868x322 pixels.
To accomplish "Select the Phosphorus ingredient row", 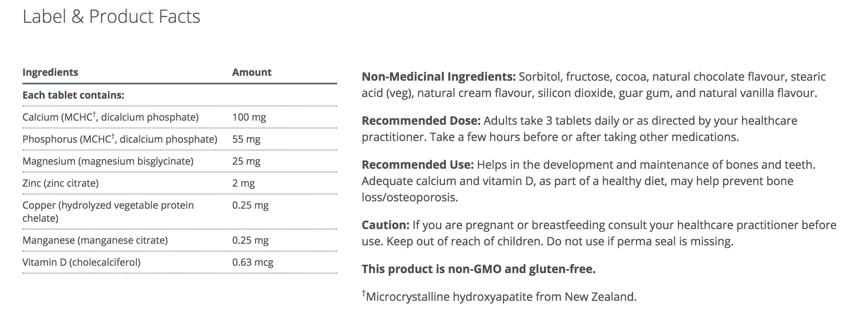I will [120, 139].
